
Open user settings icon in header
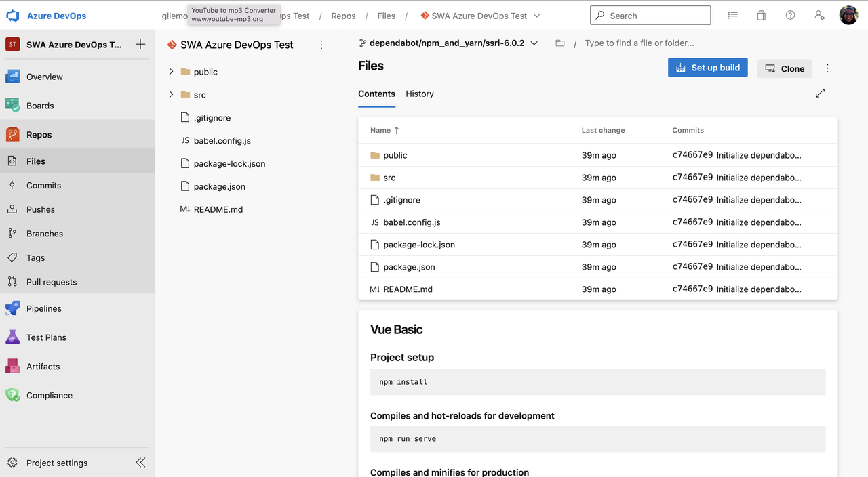point(819,15)
